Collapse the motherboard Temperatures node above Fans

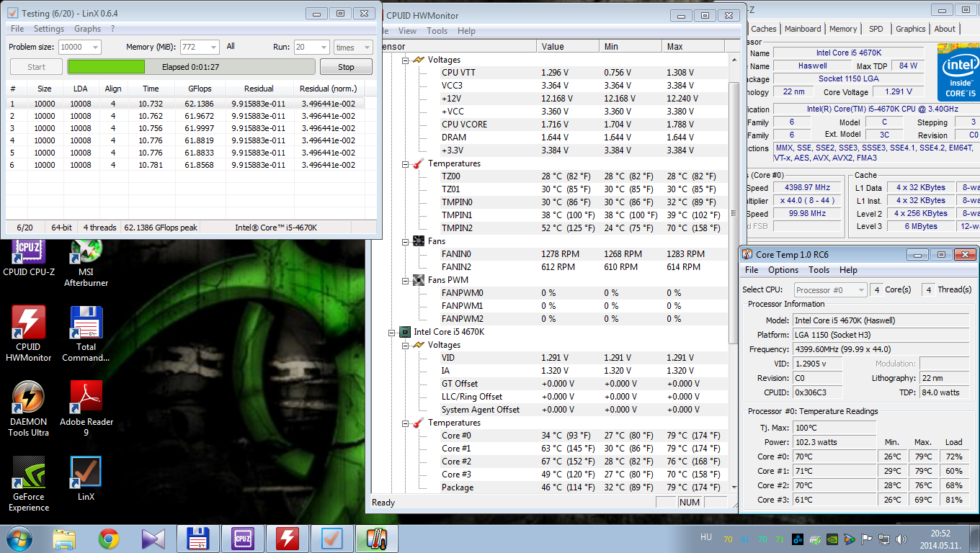coord(405,163)
